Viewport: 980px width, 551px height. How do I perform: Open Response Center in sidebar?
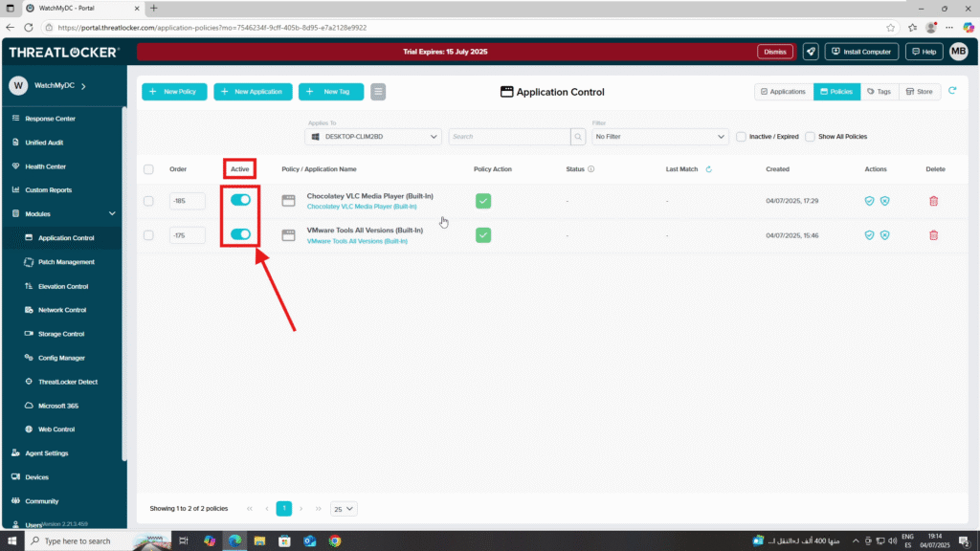click(50, 119)
